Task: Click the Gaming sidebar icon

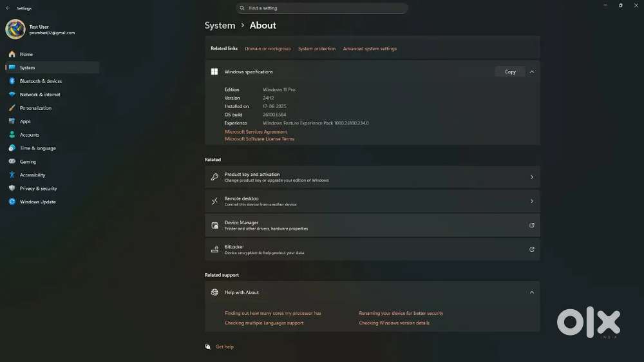Action: 12,162
